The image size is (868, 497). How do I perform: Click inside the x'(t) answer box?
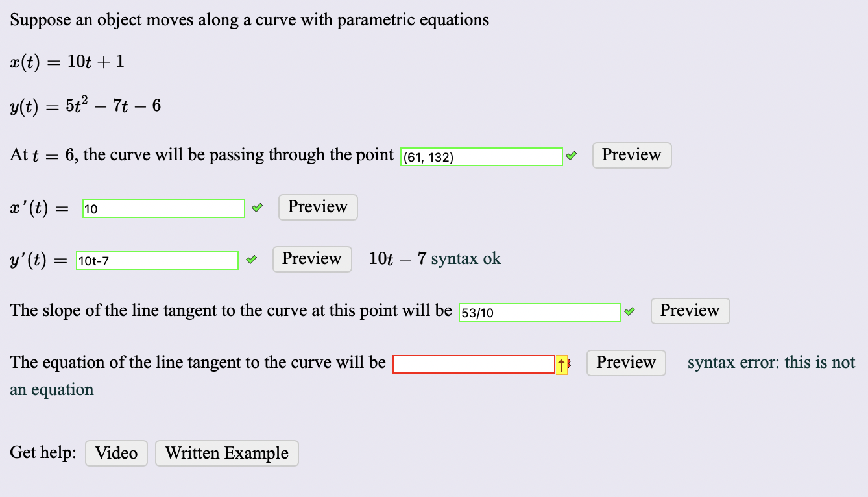pyautogui.click(x=163, y=208)
